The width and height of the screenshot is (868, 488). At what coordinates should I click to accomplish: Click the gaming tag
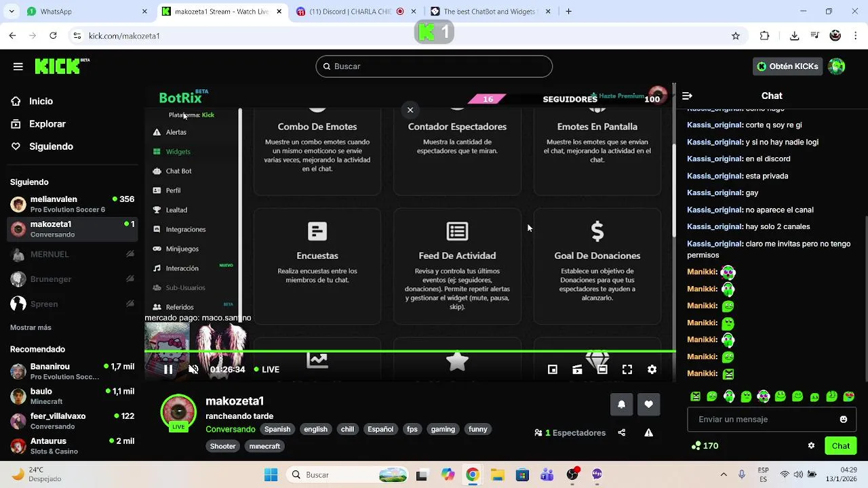coord(443,429)
